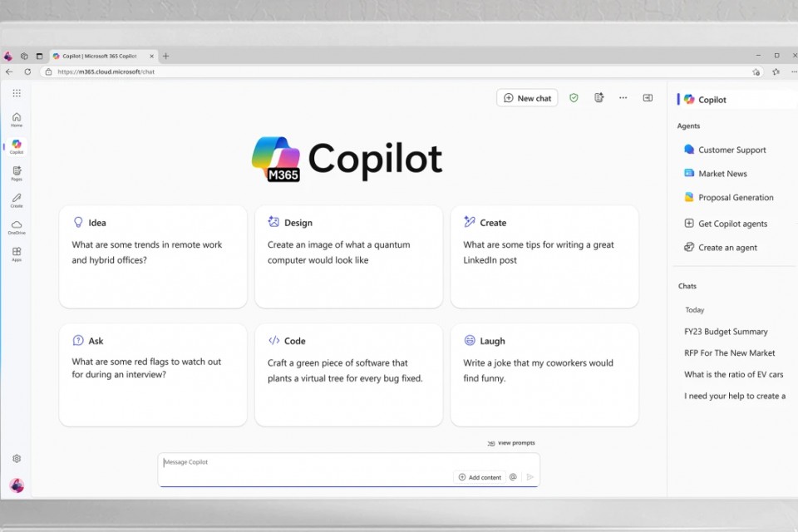Click View prompts link
The image size is (798, 532).
tap(511, 443)
